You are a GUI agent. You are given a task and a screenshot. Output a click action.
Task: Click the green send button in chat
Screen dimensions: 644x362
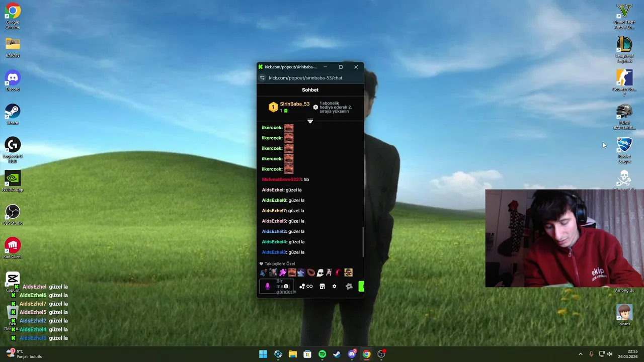361,286
